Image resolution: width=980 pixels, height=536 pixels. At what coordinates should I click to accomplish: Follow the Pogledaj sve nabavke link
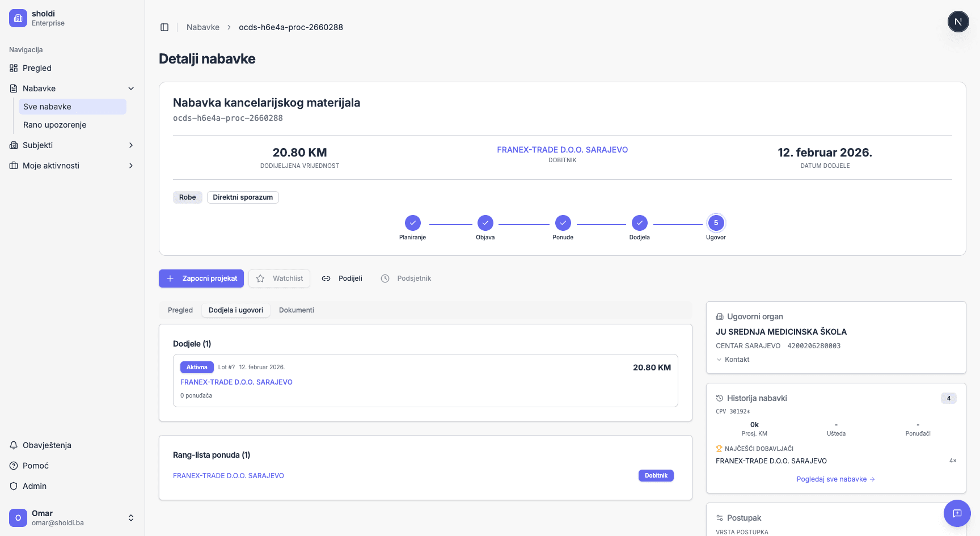[835, 479]
